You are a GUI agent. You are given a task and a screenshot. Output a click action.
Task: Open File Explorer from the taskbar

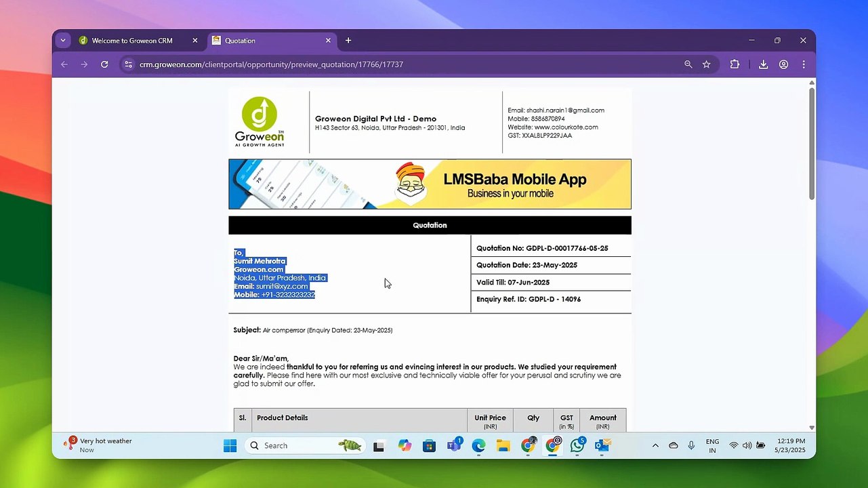click(x=503, y=445)
